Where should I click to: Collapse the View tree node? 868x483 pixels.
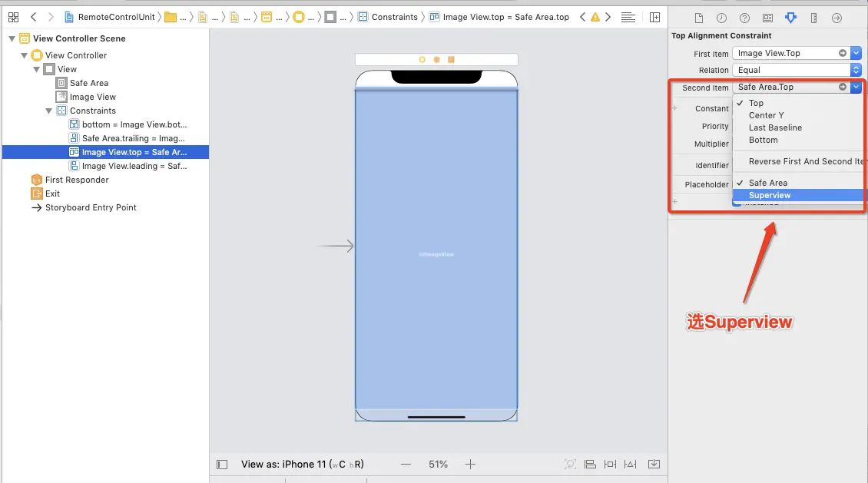36,69
